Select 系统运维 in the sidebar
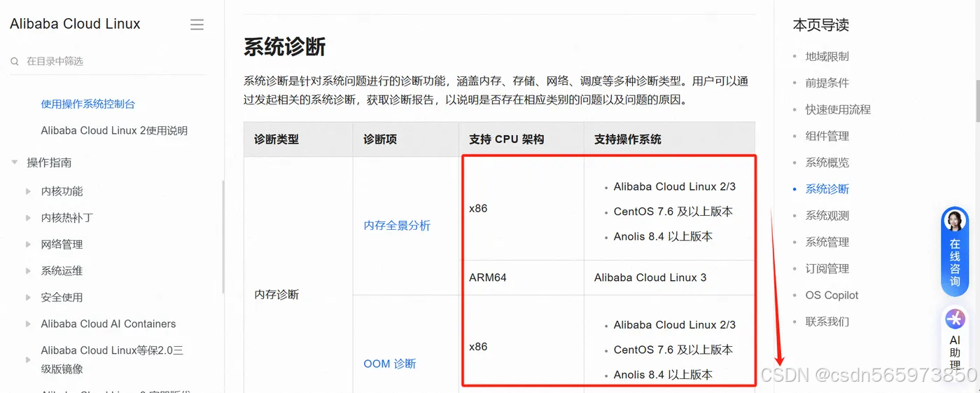Viewport: 980px width, 393px height. (x=62, y=271)
